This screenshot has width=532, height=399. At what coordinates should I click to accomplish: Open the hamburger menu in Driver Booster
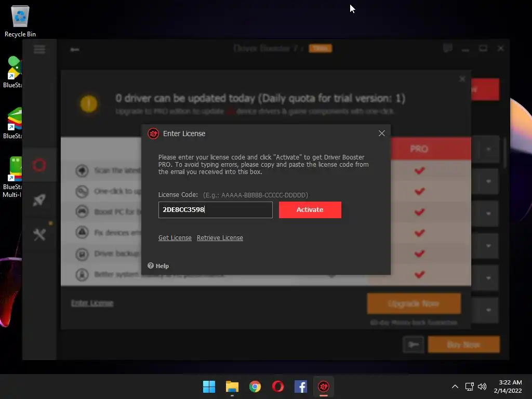39,49
